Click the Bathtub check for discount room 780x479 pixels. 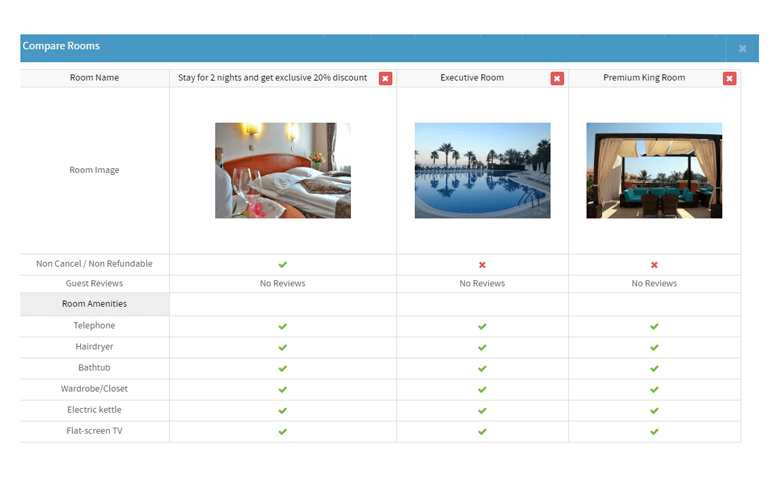coord(283,369)
